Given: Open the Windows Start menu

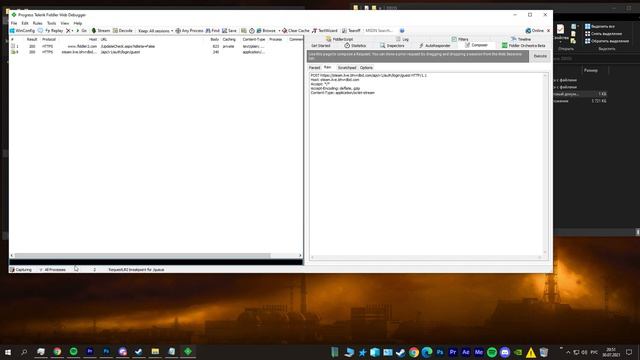Looking at the screenshot, I should point(8,352).
